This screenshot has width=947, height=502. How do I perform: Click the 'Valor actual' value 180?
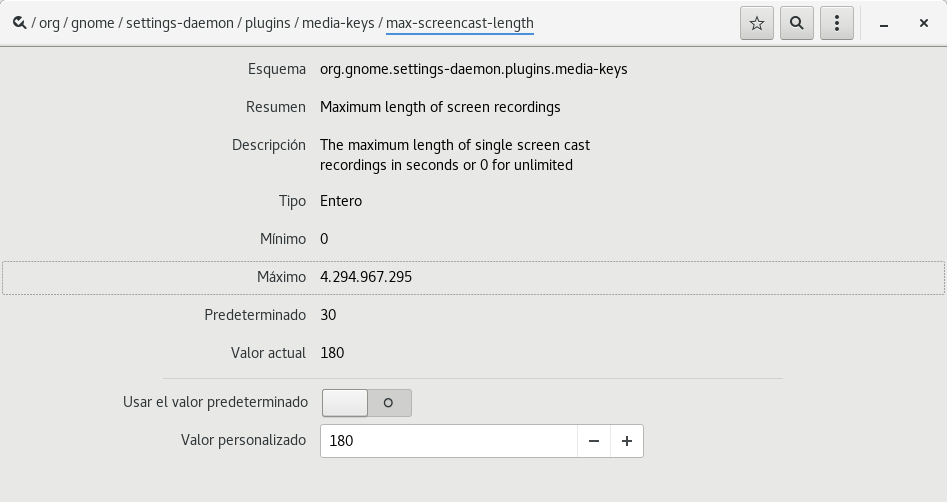[332, 353]
